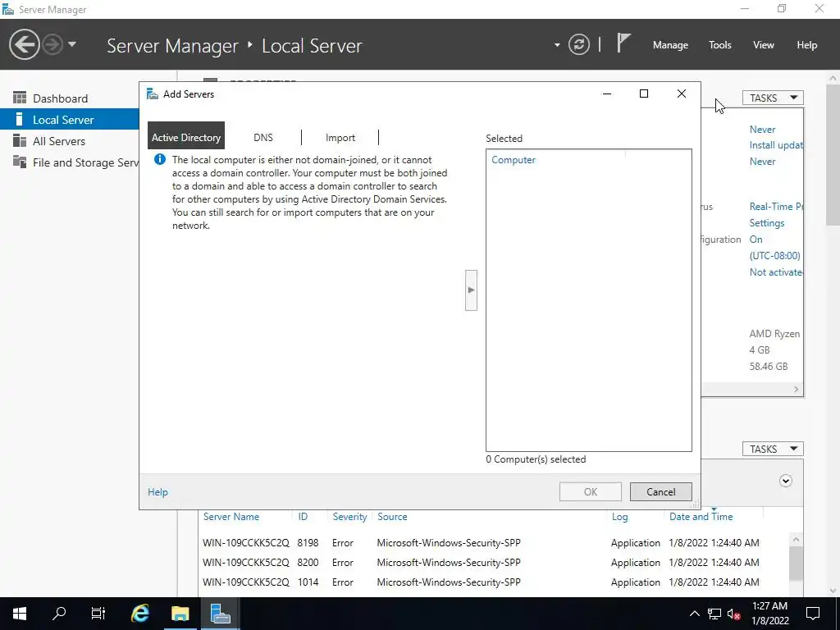This screenshot has height=630, width=840.
Task: Open the Tools menu
Action: (x=719, y=45)
